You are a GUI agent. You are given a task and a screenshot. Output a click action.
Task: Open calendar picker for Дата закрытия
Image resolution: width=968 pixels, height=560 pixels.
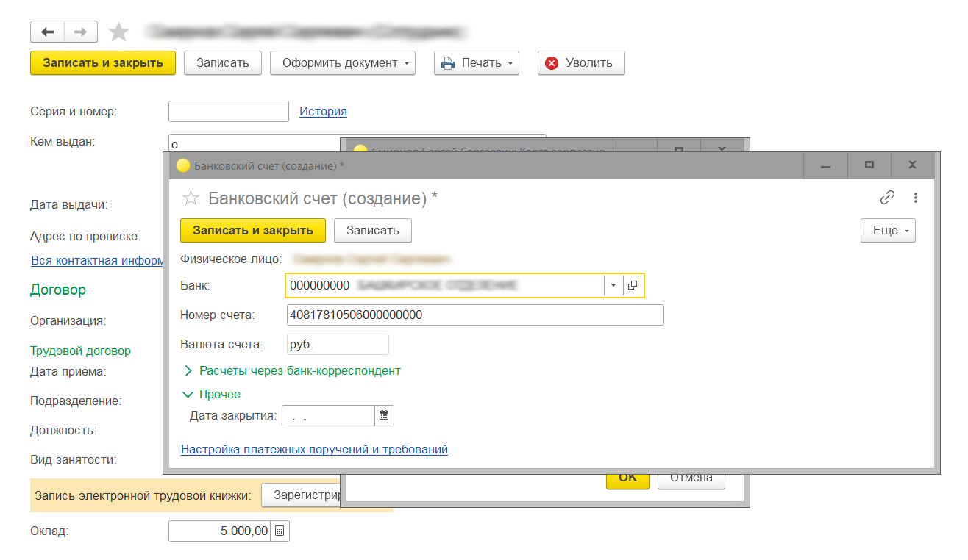(384, 416)
